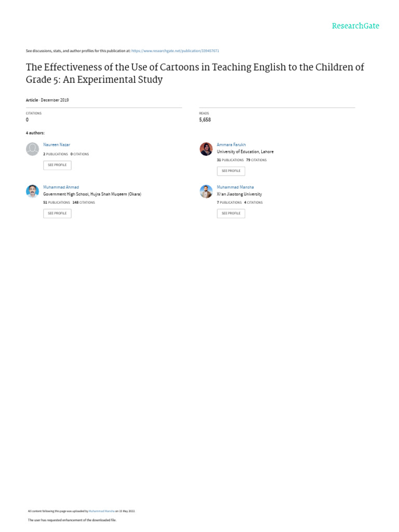Click the 5,658 reads count
399x532 pixels.
(x=205, y=120)
